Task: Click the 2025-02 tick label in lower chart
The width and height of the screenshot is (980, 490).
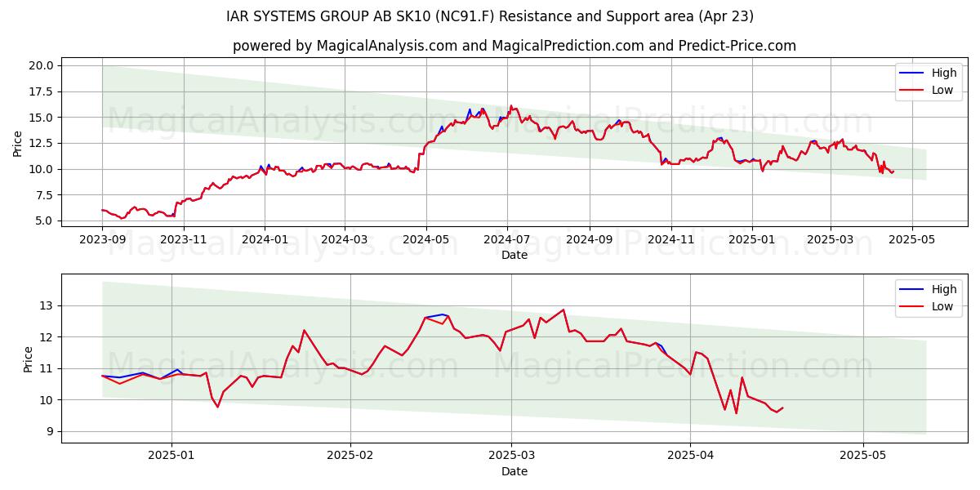Action: tap(350, 456)
